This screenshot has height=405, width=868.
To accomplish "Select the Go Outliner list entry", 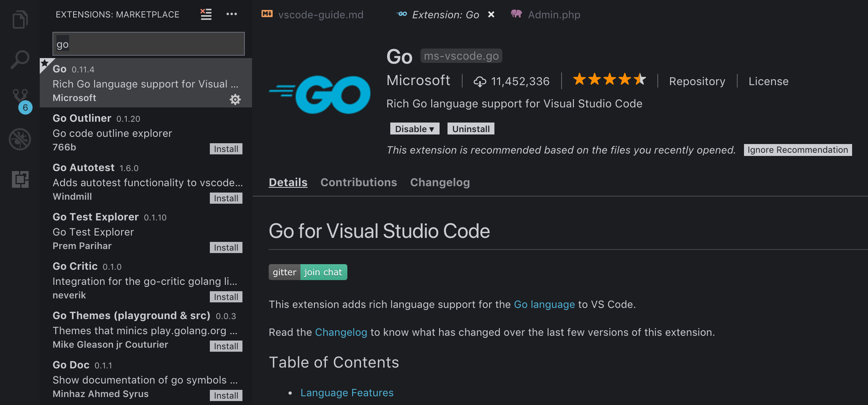I will point(146,132).
